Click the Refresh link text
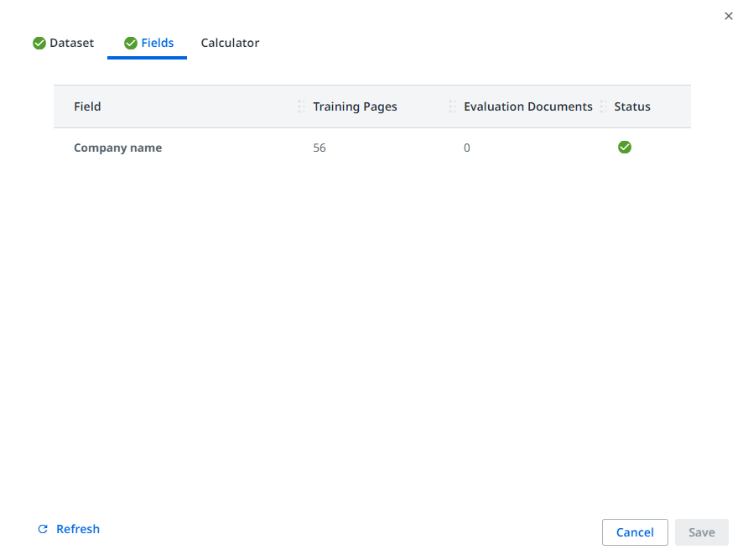Viewport: 743px width, 560px height. (x=78, y=529)
